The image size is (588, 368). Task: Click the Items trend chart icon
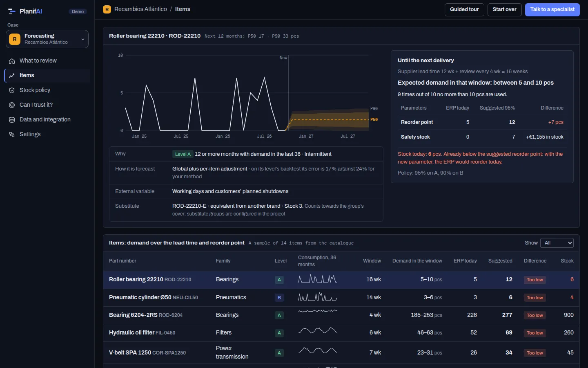click(12, 76)
